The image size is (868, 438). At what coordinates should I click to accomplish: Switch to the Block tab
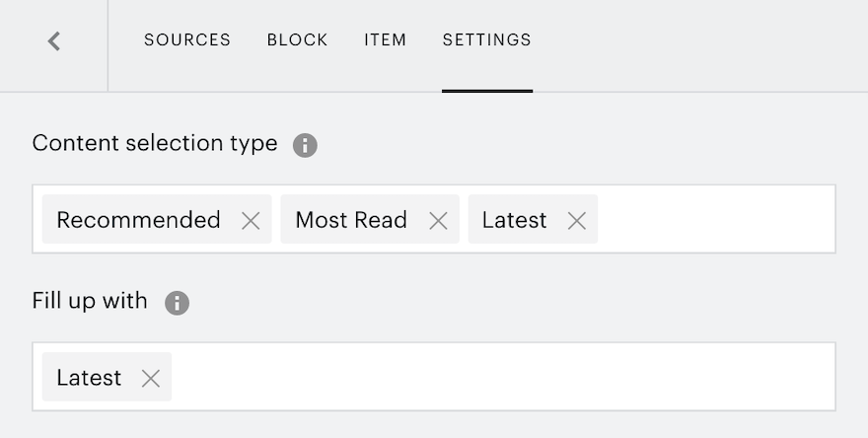297,39
